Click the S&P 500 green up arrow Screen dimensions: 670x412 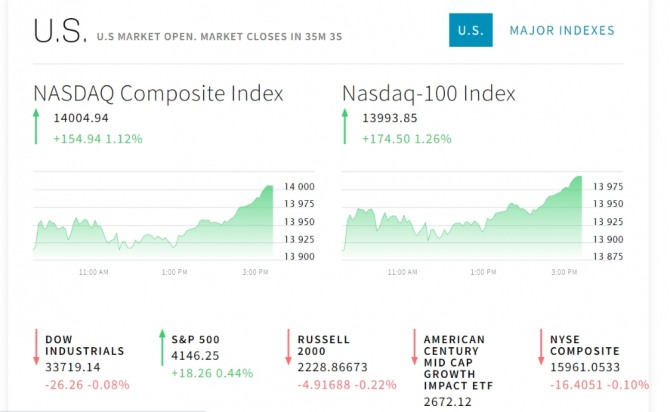[163, 346]
